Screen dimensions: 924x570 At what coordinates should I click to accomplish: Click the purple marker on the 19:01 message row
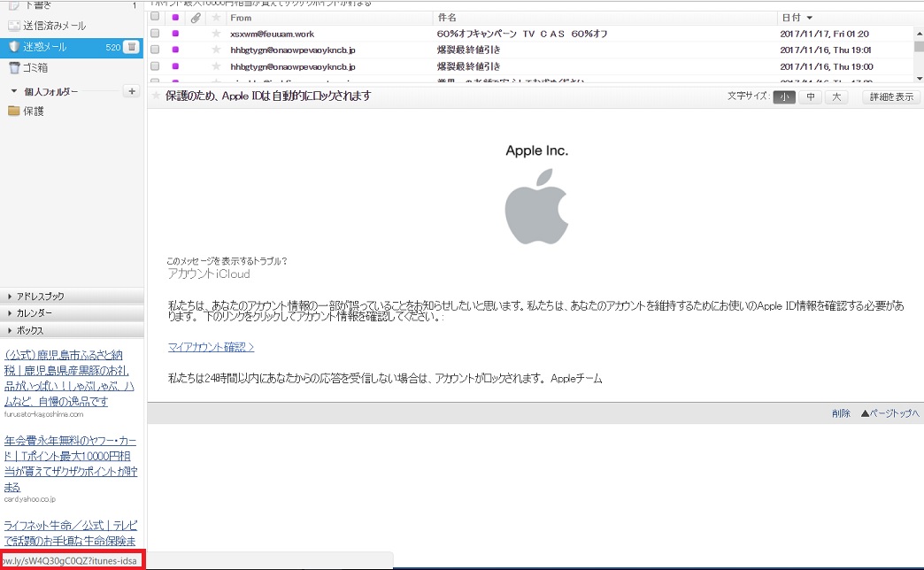(x=175, y=50)
